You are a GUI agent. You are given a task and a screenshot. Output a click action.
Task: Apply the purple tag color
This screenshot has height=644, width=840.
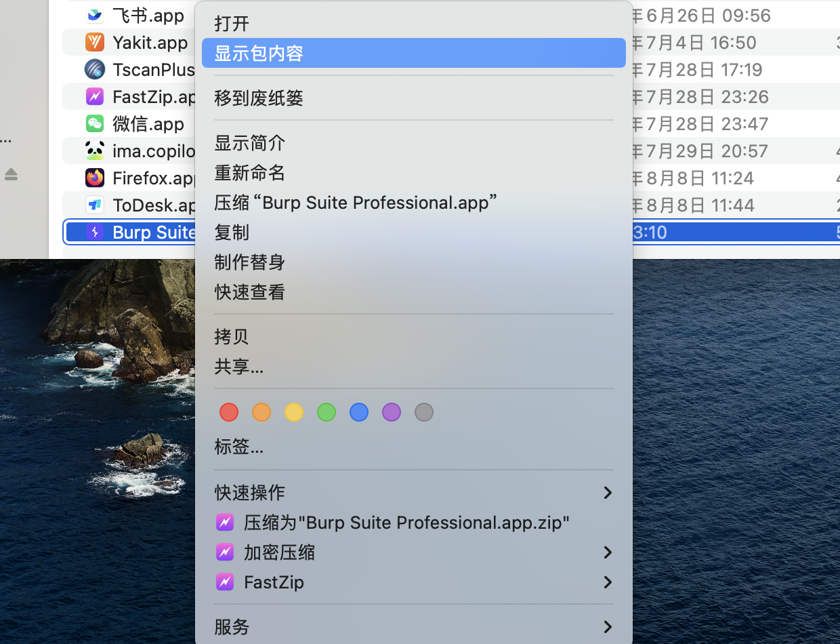point(392,412)
